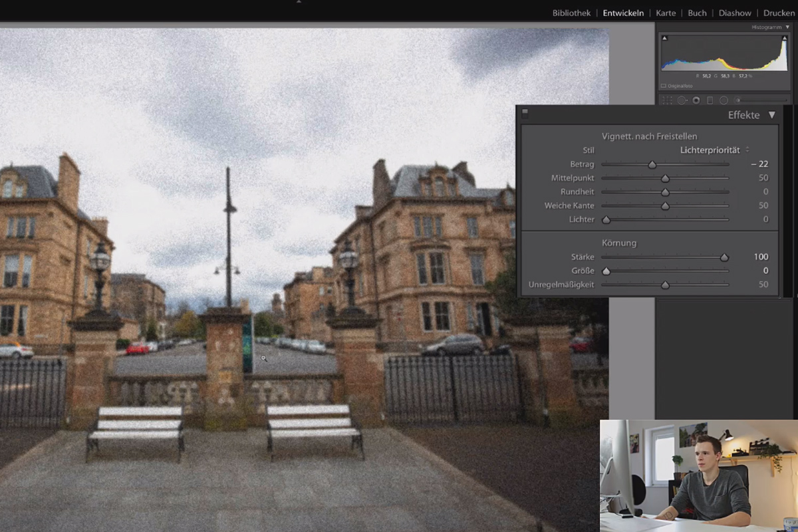Click the Körnung section heading
The height and width of the screenshot is (532, 798).
619,243
